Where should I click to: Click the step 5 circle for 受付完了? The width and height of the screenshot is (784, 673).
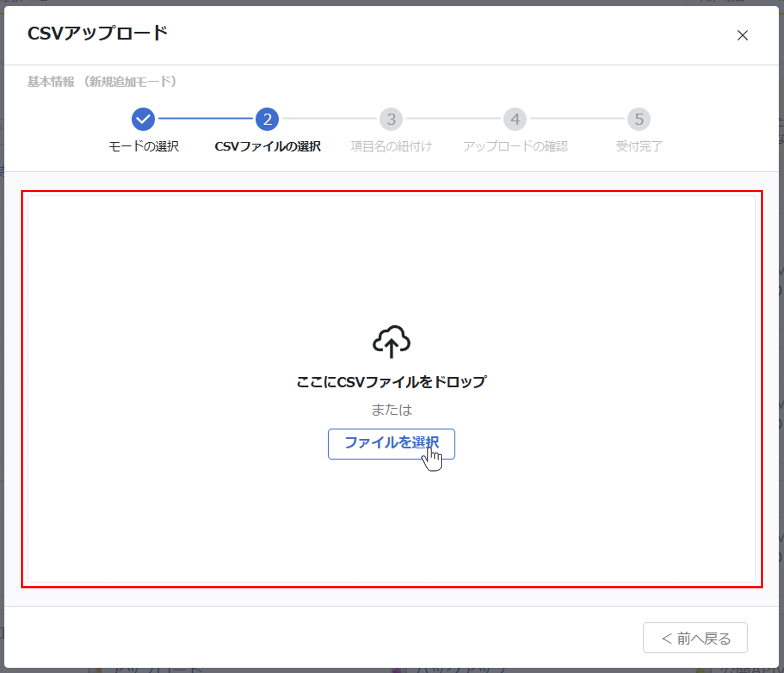(x=639, y=119)
